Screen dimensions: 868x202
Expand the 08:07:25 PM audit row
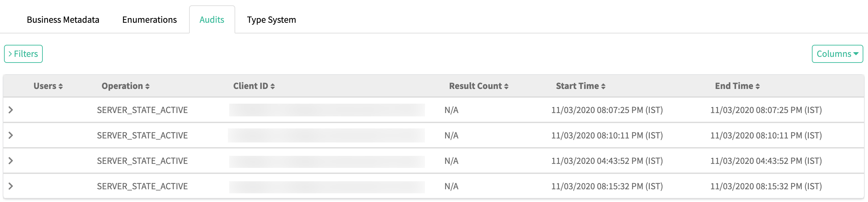11,110
